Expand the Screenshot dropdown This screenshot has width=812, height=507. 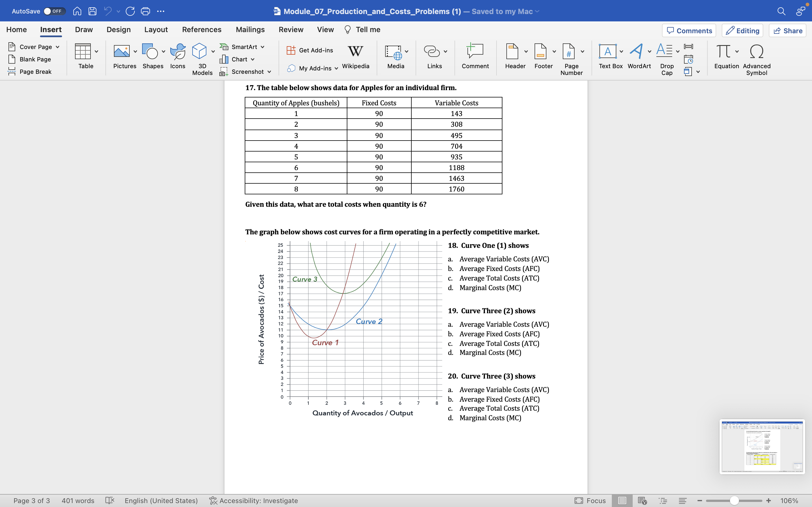[270, 72]
